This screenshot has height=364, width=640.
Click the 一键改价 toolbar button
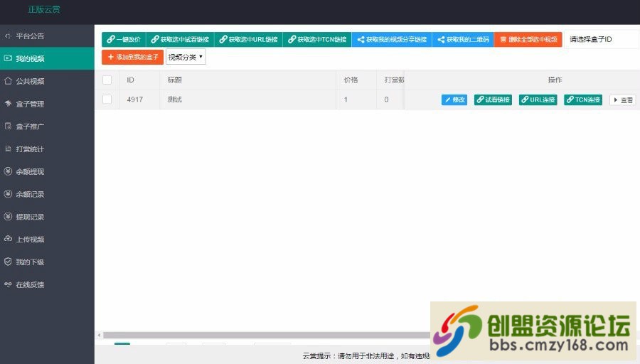click(124, 39)
